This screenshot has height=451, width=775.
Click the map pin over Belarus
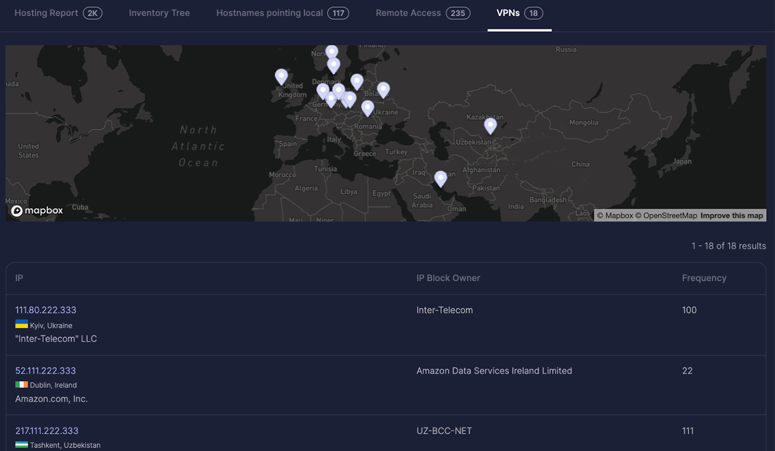tap(383, 90)
